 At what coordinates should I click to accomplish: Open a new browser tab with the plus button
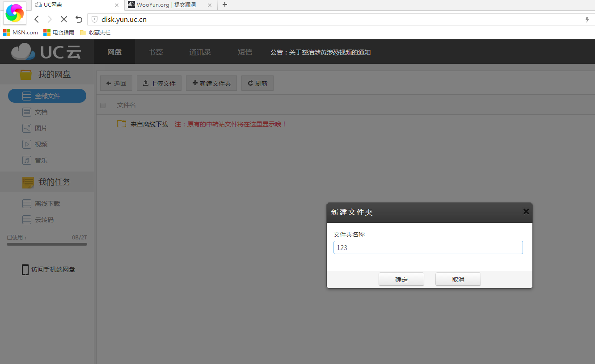(x=225, y=5)
